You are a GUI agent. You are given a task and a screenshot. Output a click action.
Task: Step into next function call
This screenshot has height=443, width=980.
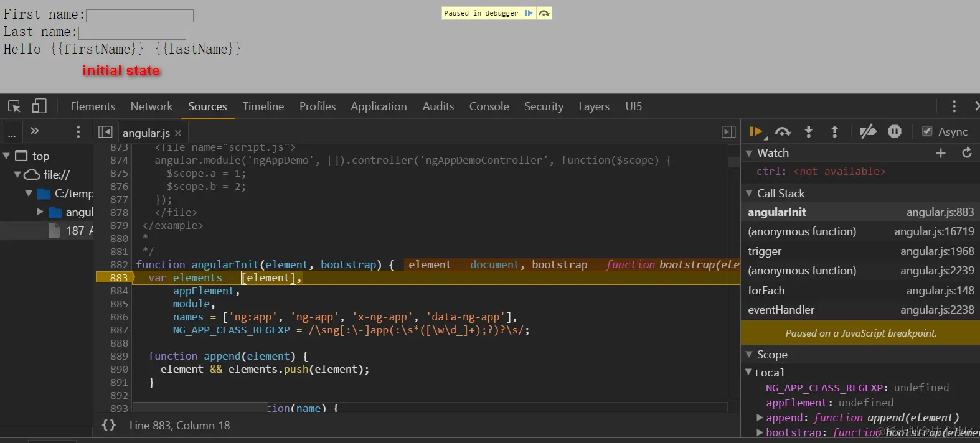(809, 132)
